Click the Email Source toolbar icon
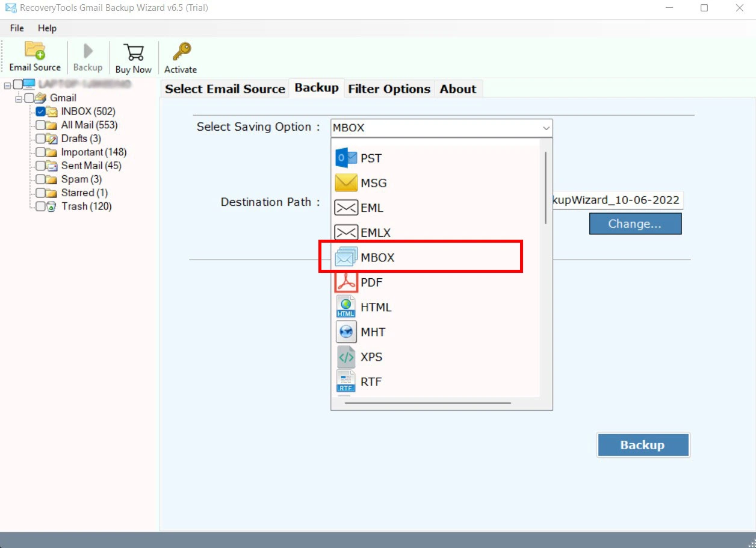The height and width of the screenshot is (548, 756). point(35,51)
